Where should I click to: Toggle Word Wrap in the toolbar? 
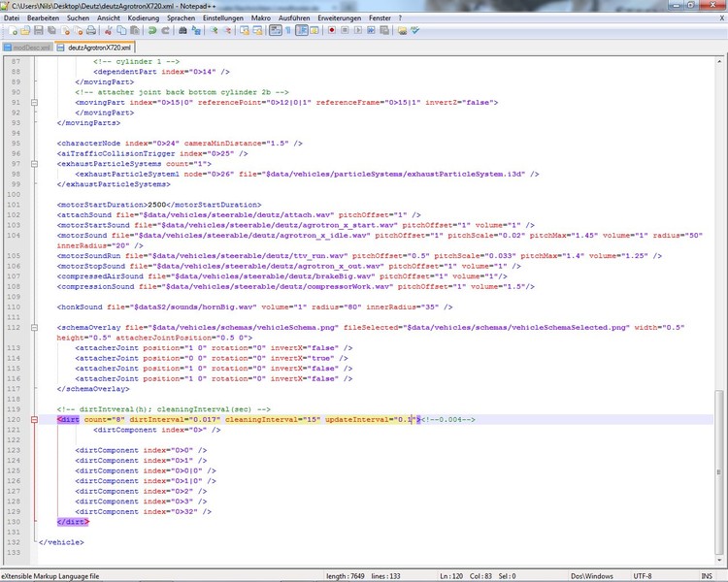(276, 31)
